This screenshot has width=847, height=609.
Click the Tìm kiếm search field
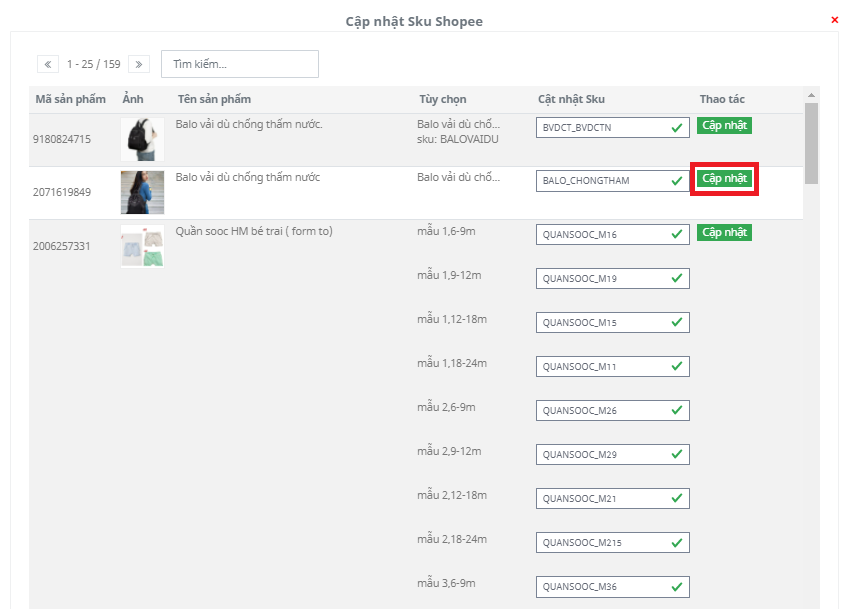click(240, 64)
